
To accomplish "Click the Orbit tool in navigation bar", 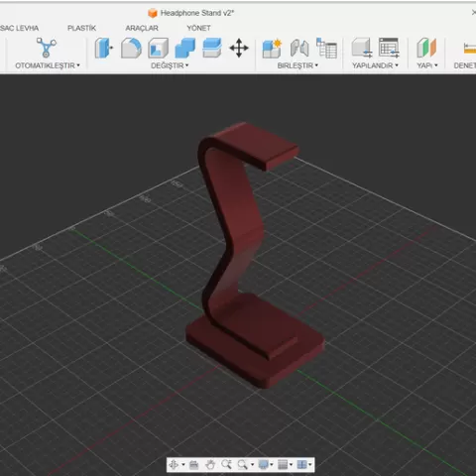I will tap(174, 465).
